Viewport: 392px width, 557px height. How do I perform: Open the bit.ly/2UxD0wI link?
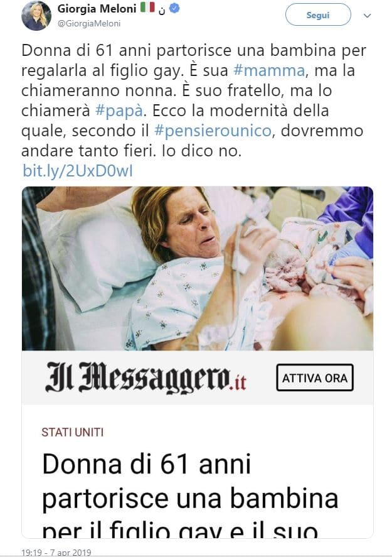coord(78,171)
